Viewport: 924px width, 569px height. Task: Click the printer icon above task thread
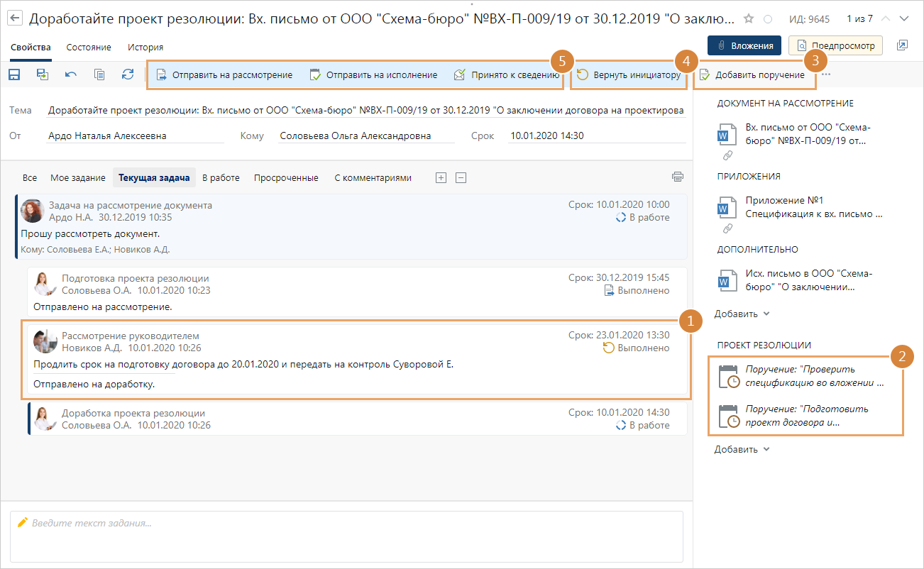[x=678, y=177]
